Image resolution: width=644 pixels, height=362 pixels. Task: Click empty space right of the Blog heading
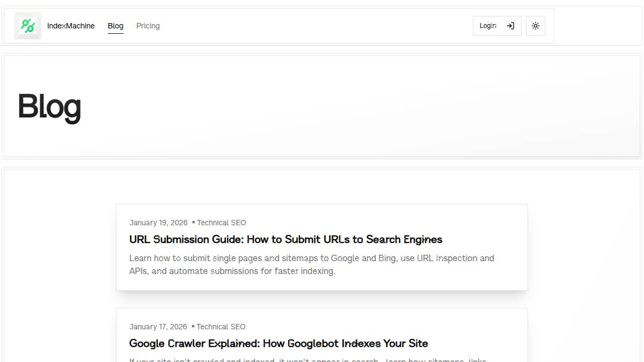(x=349, y=107)
